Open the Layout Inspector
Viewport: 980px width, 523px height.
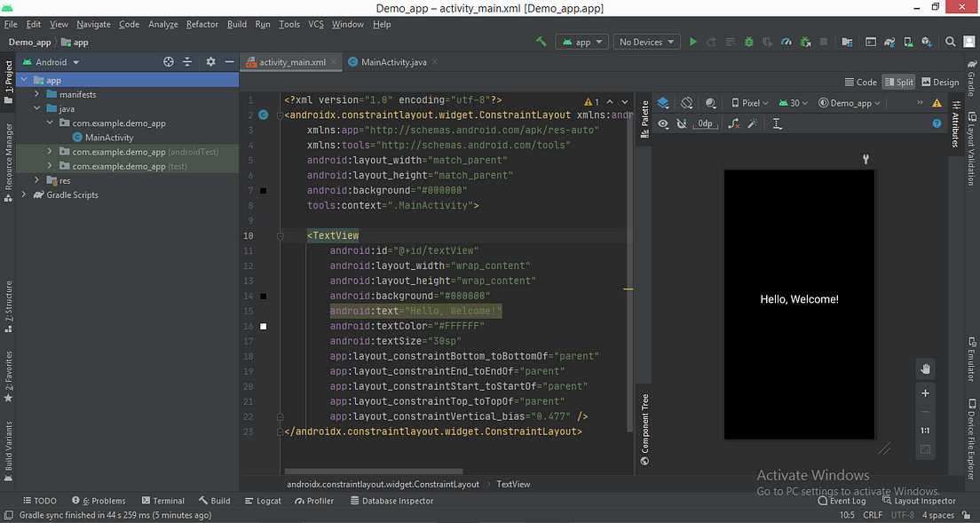[920, 501]
